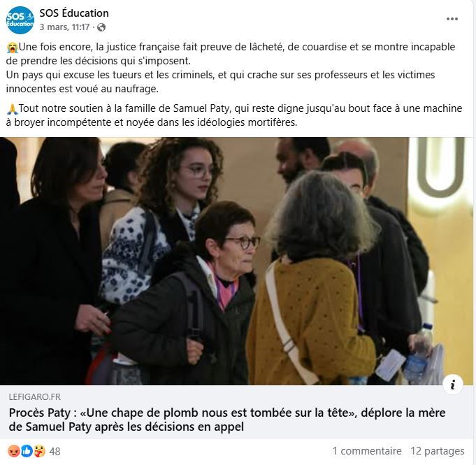View the 12 partages list
Screen dimensions: 476x465
437,451
